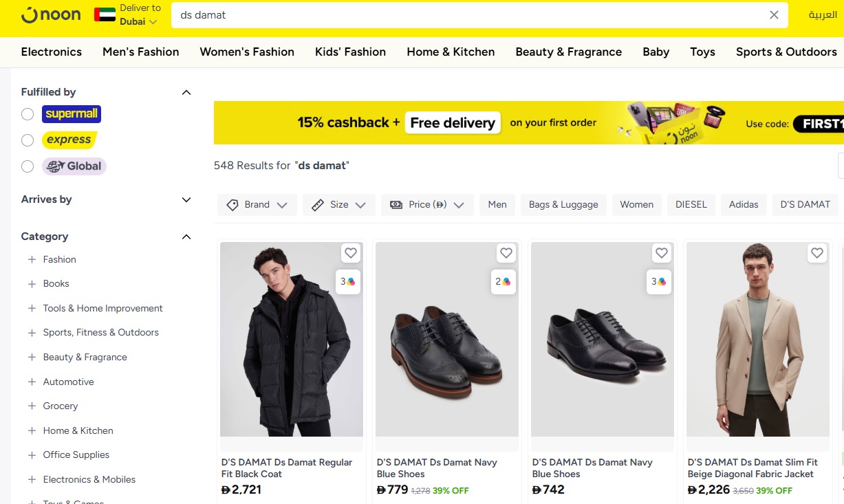Wishlist the Regular Fit Black Coat heart

pyautogui.click(x=351, y=253)
